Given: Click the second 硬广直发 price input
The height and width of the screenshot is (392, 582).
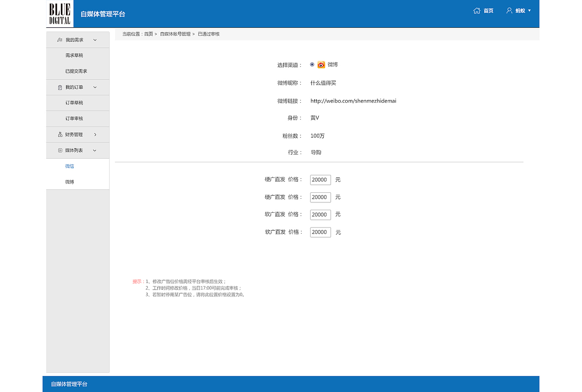Looking at the screenshot, I should (x=321, y=197).
